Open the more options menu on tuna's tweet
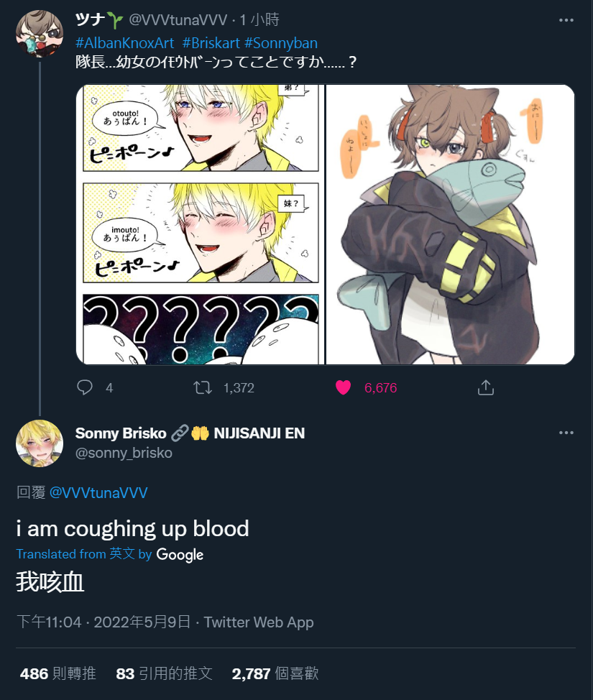 pyautogui.click(x=566, y=20)
